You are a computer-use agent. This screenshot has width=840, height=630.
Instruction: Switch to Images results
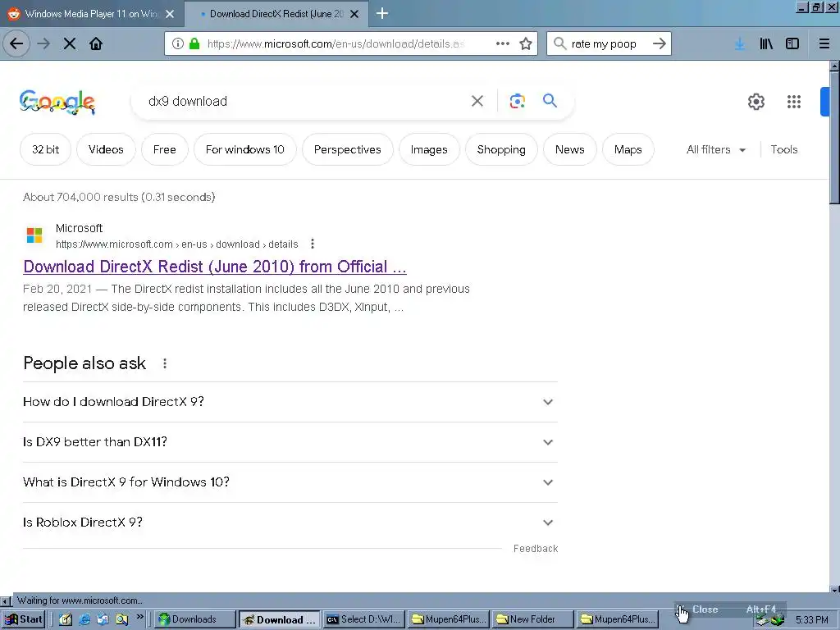[x=429, y=149]
